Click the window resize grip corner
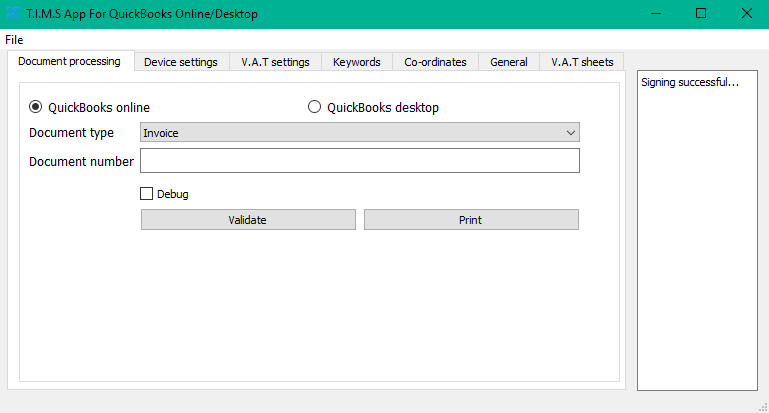 point(763,407)
